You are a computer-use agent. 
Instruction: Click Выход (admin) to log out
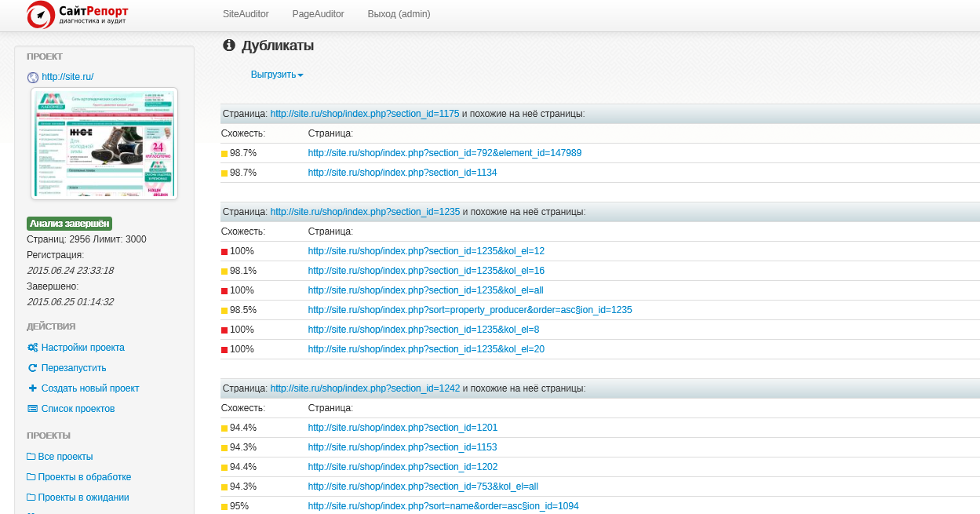click(x=399, y=14)
